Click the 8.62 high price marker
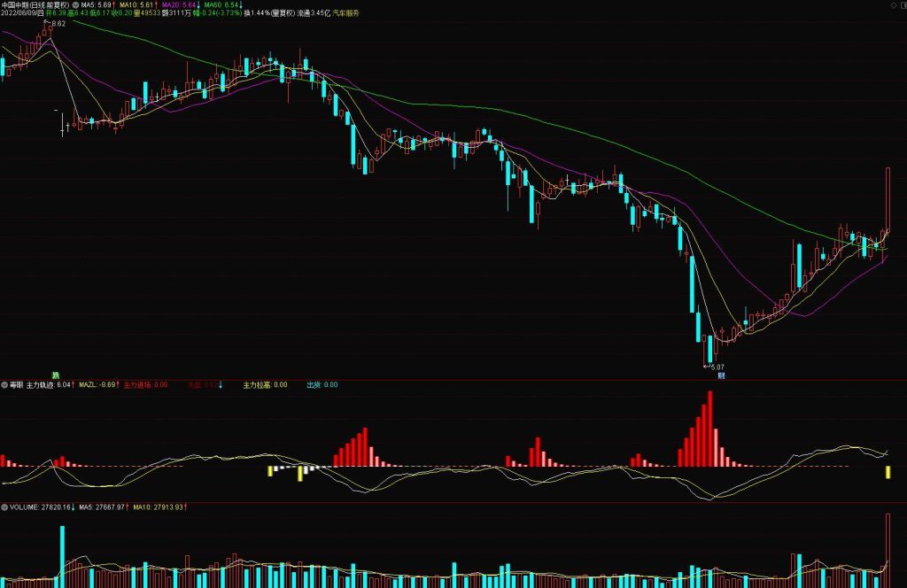The image size is (907, 588). tap(57, 24)
